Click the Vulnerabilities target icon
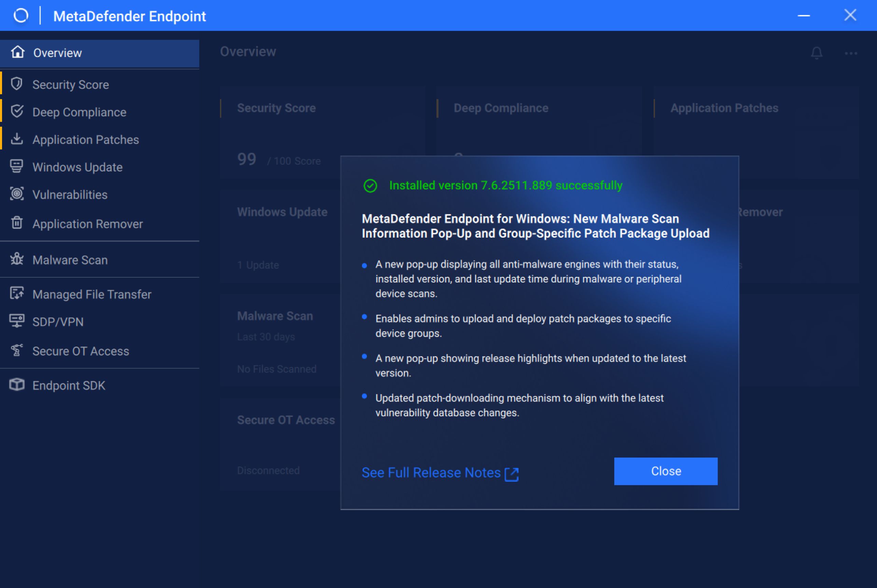Screen dimensions: 877x588 pos(16,194)
